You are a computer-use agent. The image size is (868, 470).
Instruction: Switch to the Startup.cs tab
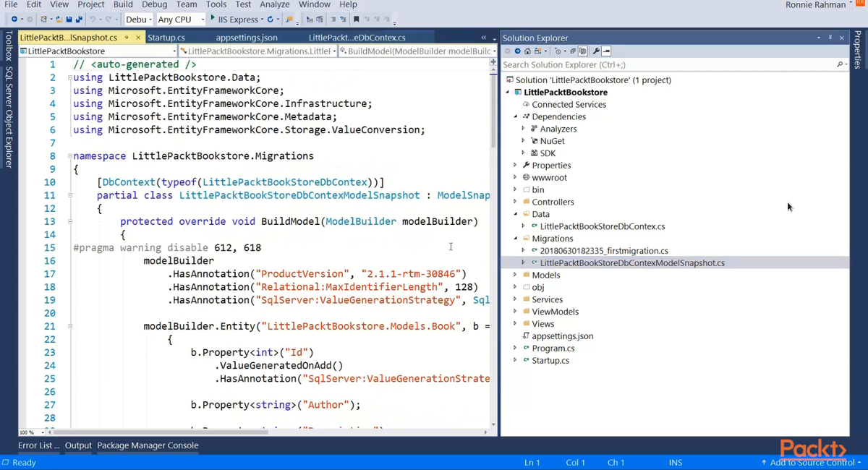click(166, 38)
